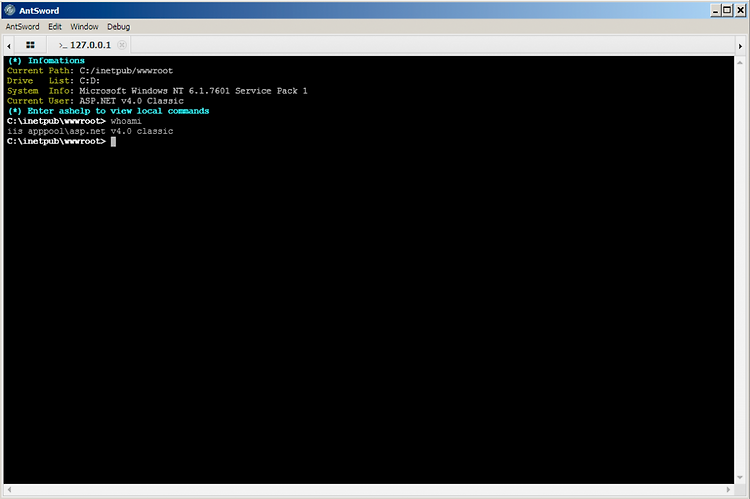Screen dimensions: 750x499
Task: Click the 'iis apppool\asp.net v4.0 classic' output
Action: pos(90,131)
